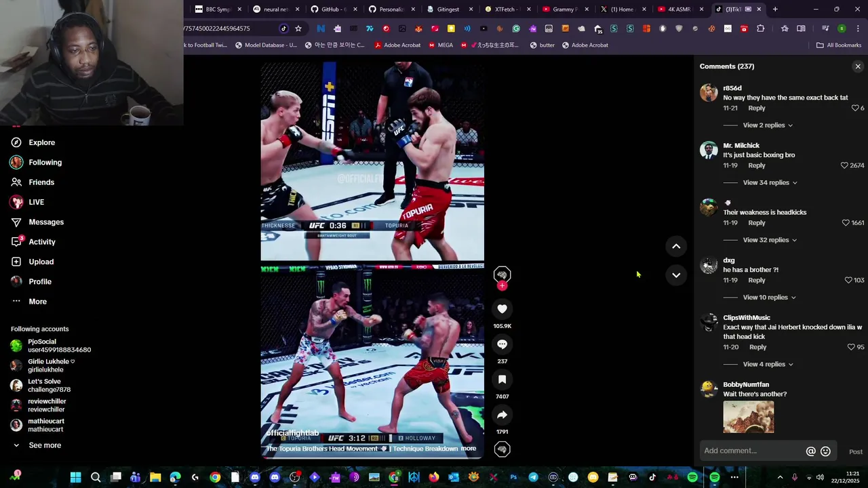Follow the creator via the red plus badge
The image size is (868, 488).
[x=502, y=286]
